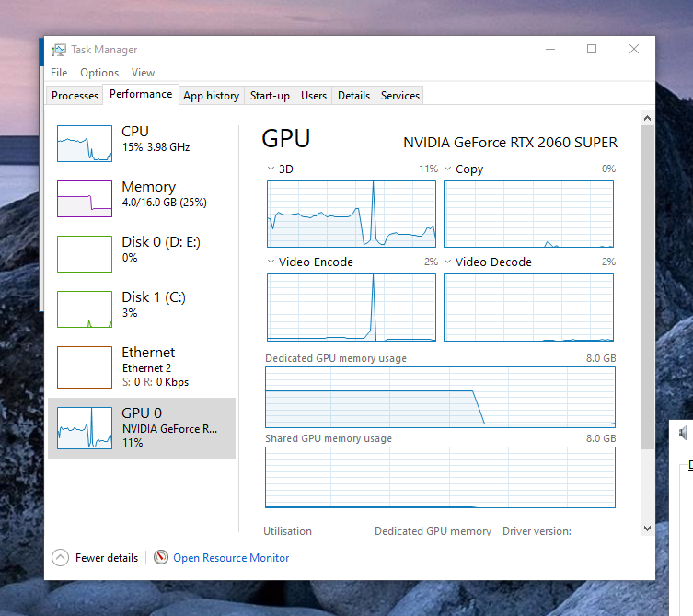The width and height of the screenshot is (693, 616).
Task: Open the Video Encode engine dropdown
Action: click(x=271, y=262)
